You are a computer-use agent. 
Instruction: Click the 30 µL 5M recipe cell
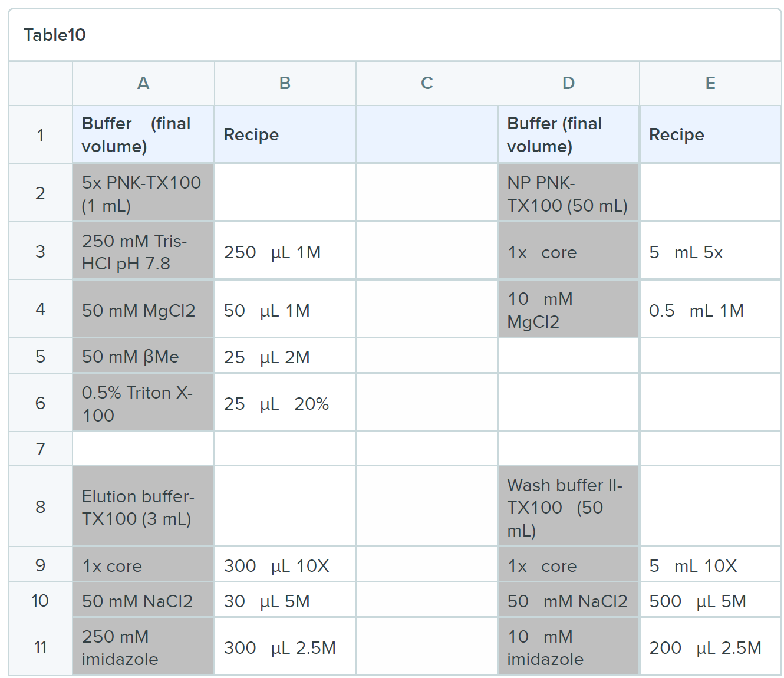[x=285, y=601]
